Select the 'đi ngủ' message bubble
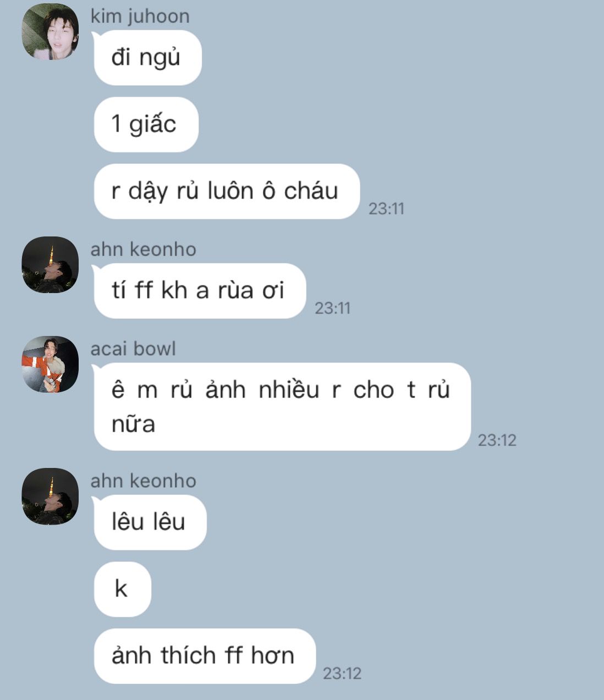The width and height of the screenshot is (604, 700). (147, 58)
